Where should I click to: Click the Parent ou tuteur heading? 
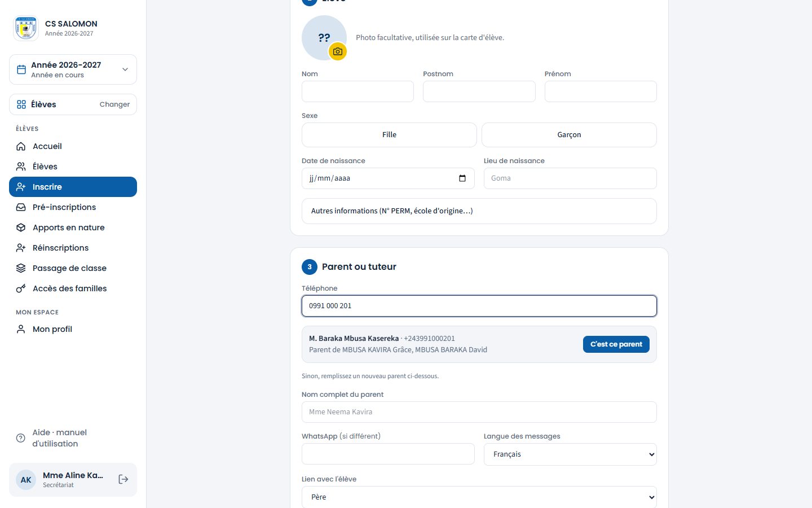point(359,267)
